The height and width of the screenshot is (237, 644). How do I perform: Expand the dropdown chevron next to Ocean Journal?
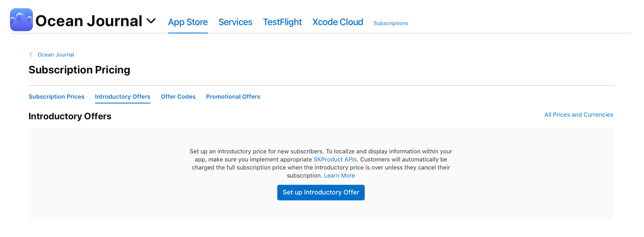click(x=151, y=21)
